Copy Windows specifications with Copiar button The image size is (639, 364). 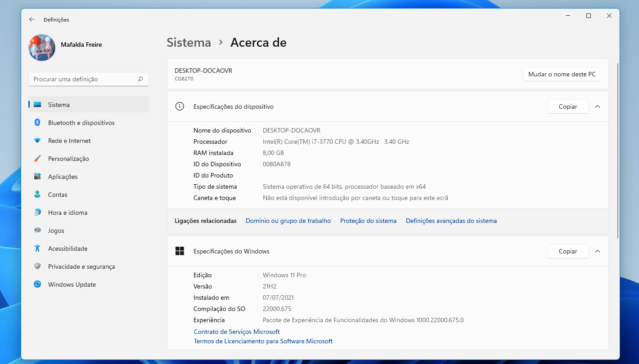click(568, 251)
